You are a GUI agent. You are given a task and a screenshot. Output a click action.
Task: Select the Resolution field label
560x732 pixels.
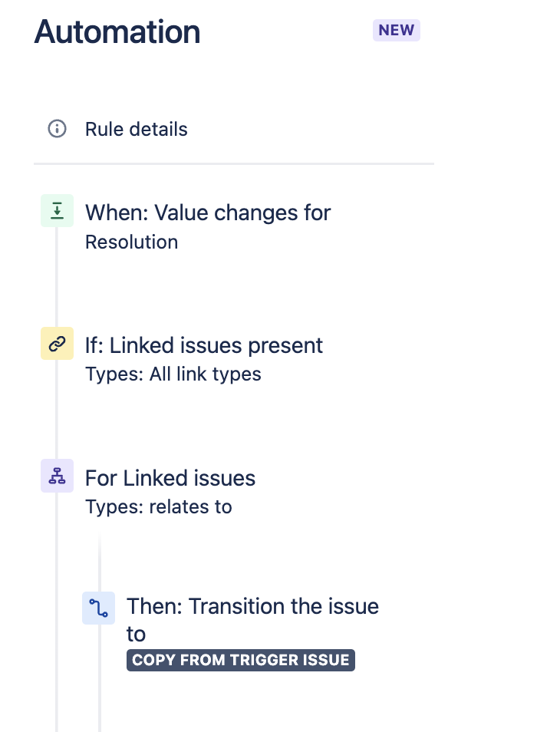(x=131, y=242)
